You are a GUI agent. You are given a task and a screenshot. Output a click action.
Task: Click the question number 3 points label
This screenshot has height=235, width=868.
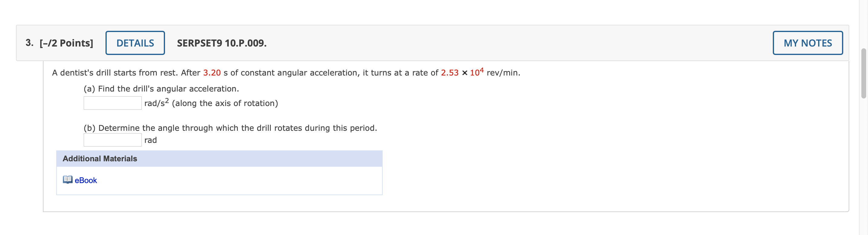(59, 43)
